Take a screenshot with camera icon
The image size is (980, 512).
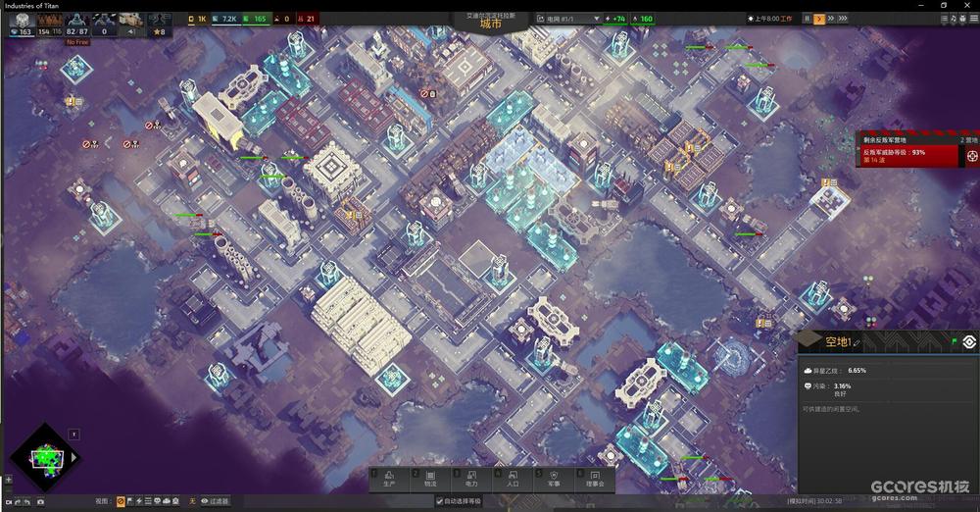tap(40, 502)
